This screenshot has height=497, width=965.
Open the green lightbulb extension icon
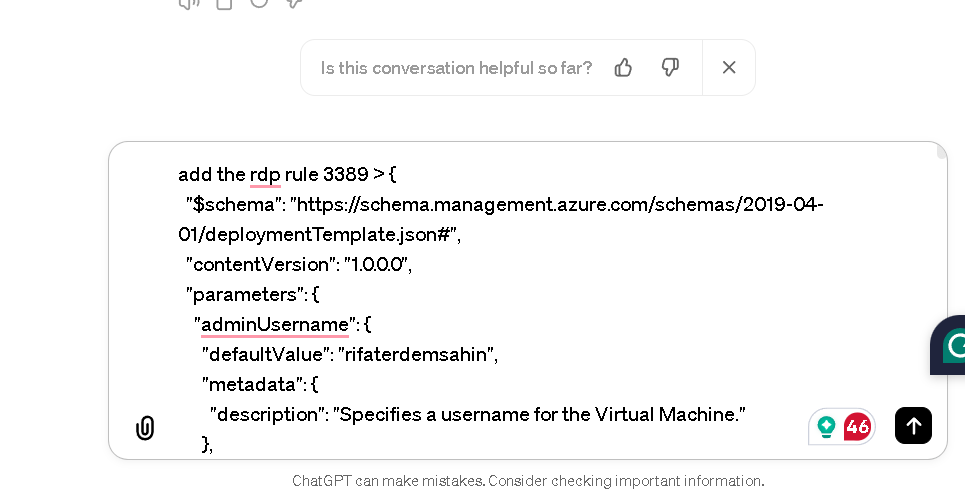826,426
